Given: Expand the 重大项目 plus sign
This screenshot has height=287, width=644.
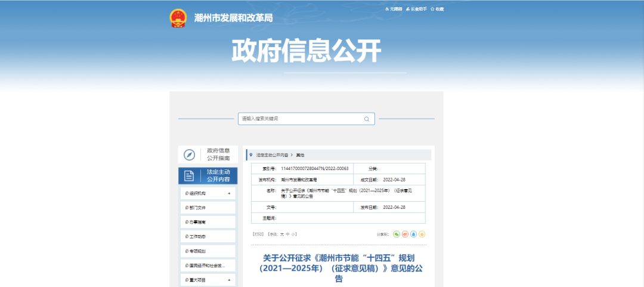Looking at the screenshot, I should click(229, 280).
